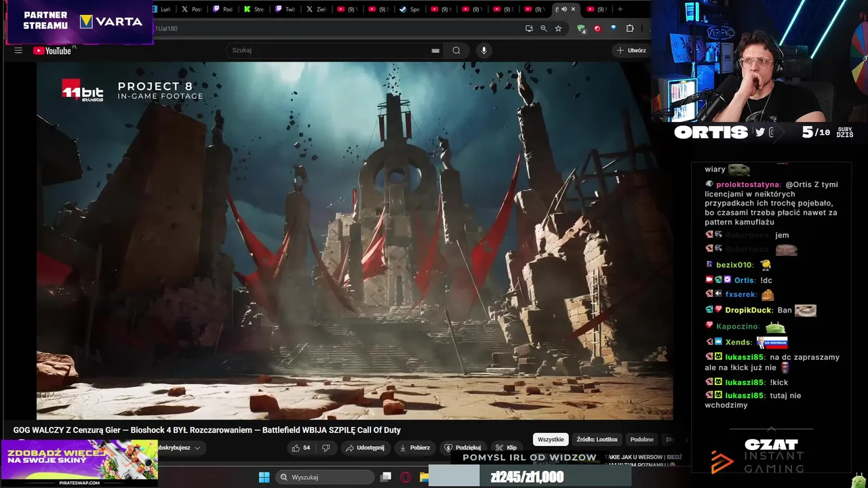
Task: Switch to the X Post browser tab
Action: click(192, 9)
